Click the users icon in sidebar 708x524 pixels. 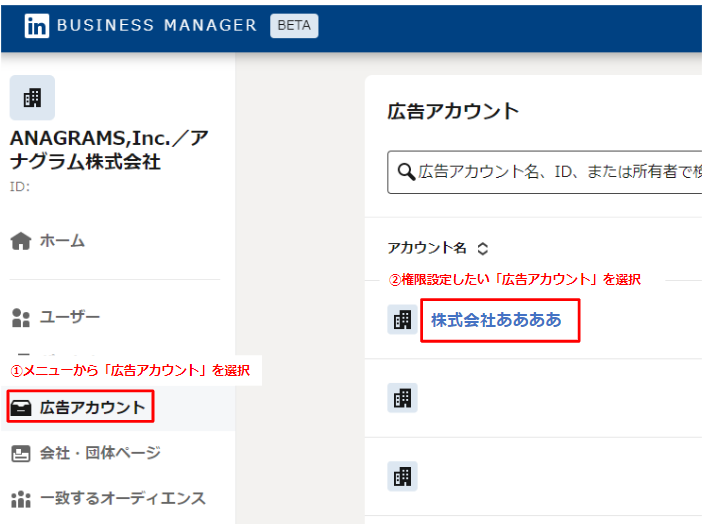[x=21, y=318]
